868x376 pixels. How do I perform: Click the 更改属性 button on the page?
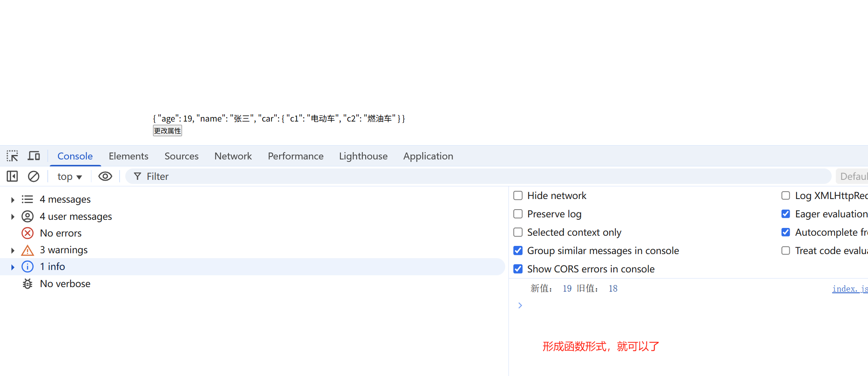pyautogui.click(x=167, y=131)
